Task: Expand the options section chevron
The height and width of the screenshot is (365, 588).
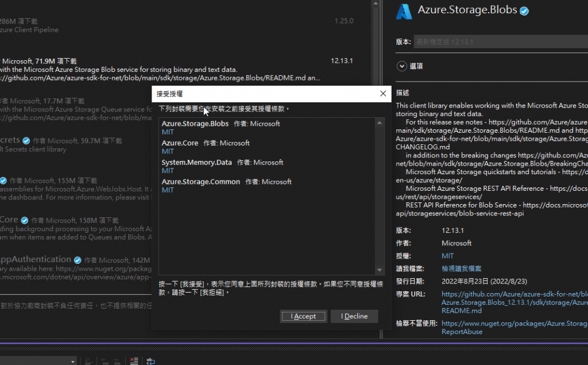Action: click(x=401, y=66)
